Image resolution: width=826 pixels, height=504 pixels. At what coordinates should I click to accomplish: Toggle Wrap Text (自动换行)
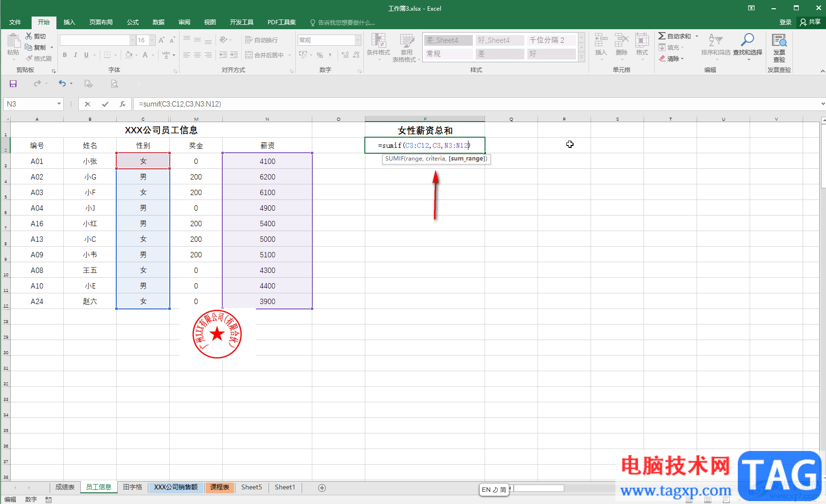pyautogui.click(x=261, y=40)
